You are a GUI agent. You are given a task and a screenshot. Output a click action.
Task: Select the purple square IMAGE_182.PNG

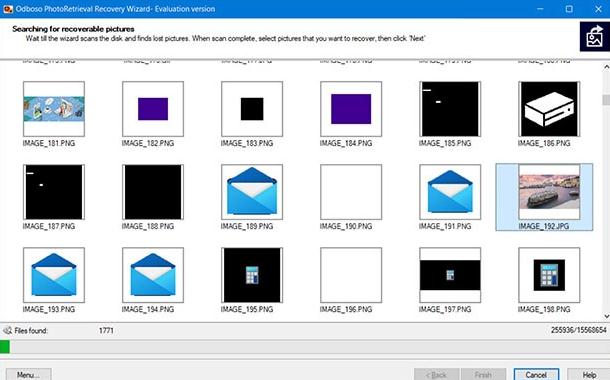153,109
